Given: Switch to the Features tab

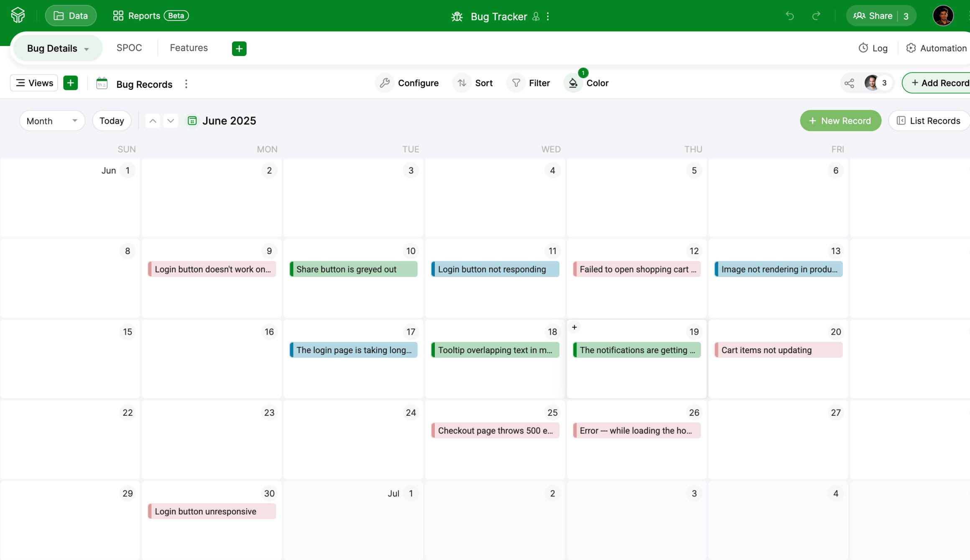Looking at the screenshot, I should click(189, 48).
